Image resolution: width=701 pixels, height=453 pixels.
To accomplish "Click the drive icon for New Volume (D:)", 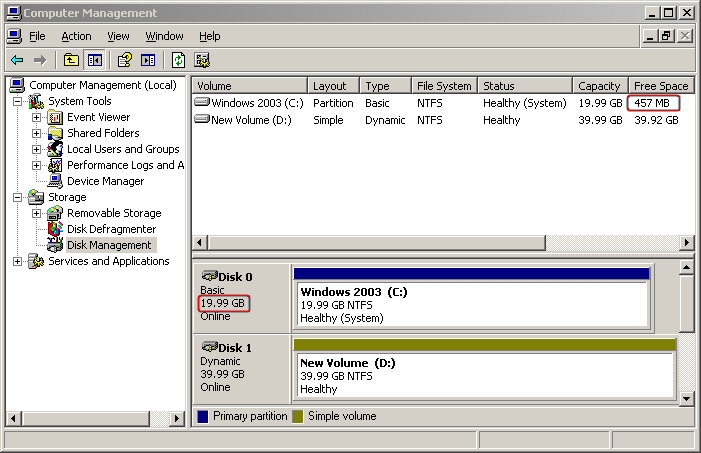I will [202, 119].
